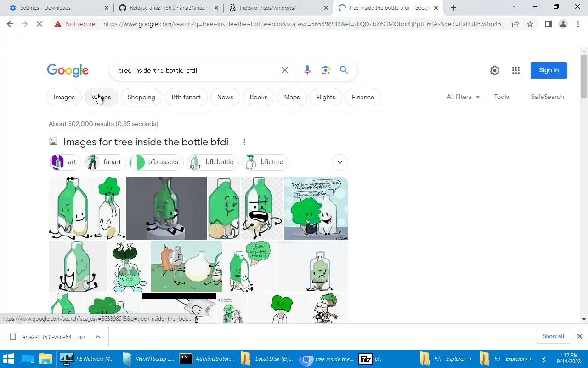Show hidden taskbar items chevron
The height and width of the screenshot is (368, 588).
coord(543,359)
